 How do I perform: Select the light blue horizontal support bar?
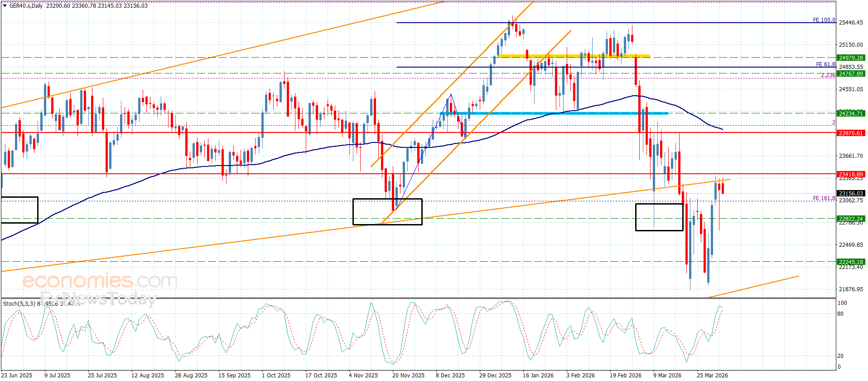[555, 113]
